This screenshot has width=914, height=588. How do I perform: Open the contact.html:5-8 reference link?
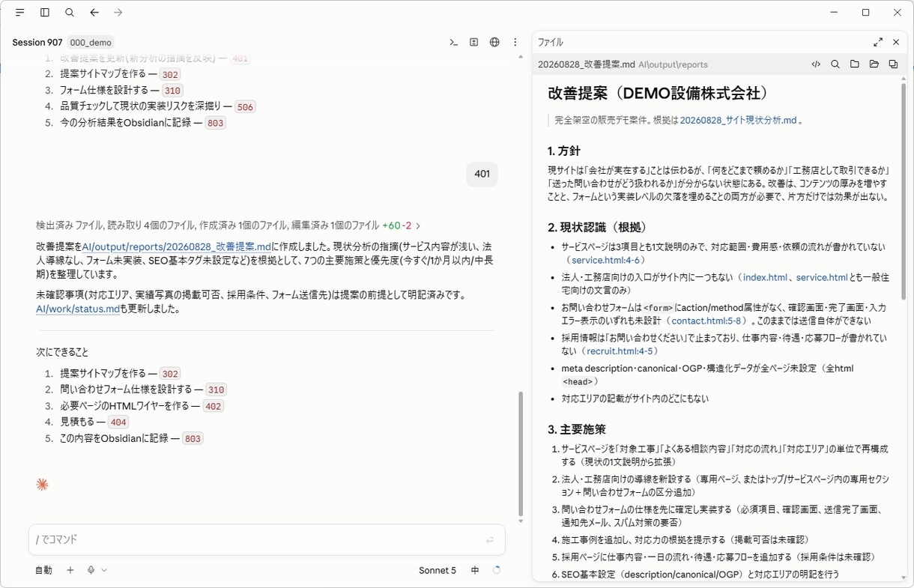706,321
